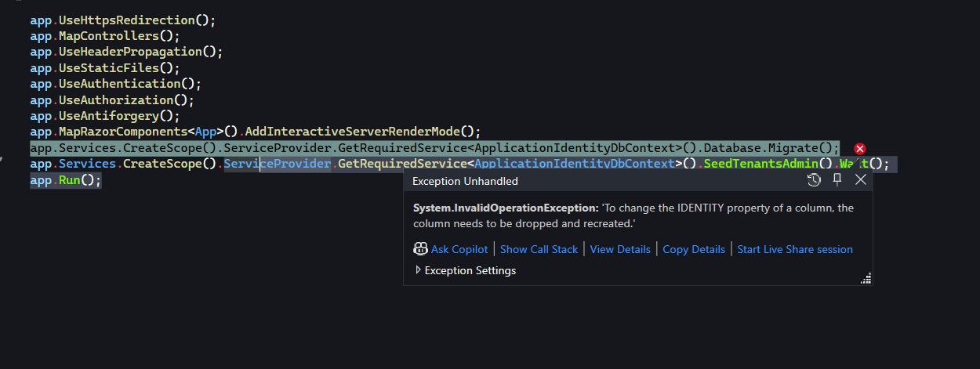Open exception history clock icon
The height and width of the screenshot is (369, 980).
pos(814,180)
